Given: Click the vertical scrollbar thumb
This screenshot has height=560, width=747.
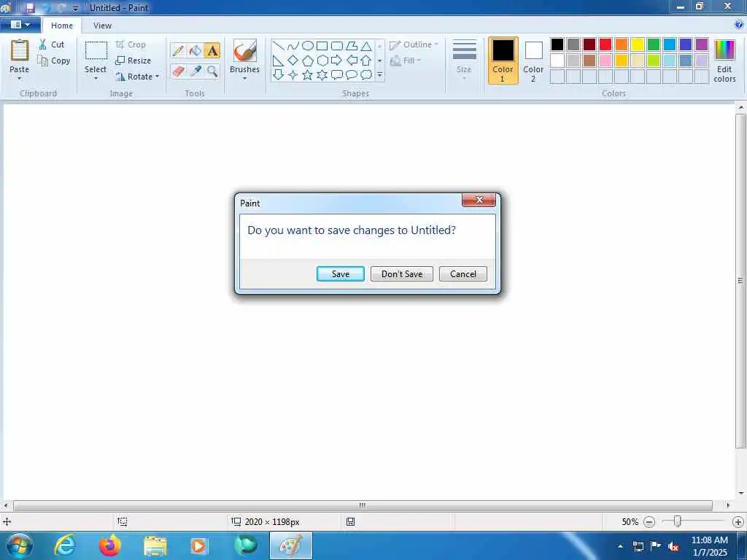Looking at the screenshot, I should (740, 281).
